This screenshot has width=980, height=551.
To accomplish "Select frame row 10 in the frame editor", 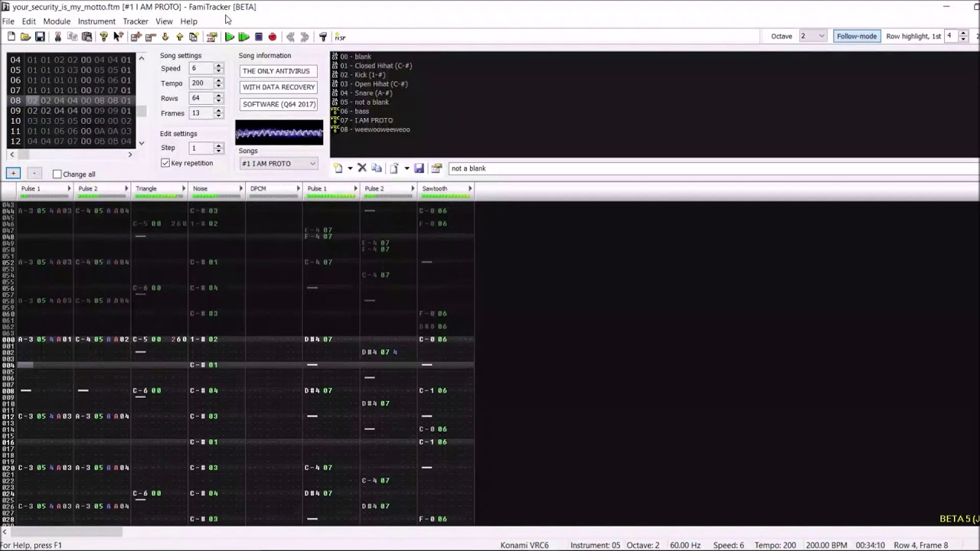I will point(70,121).
